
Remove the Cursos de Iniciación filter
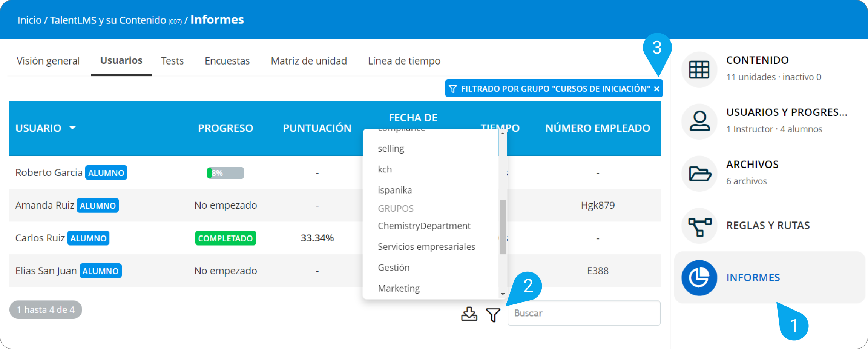[x=656, y=89]
